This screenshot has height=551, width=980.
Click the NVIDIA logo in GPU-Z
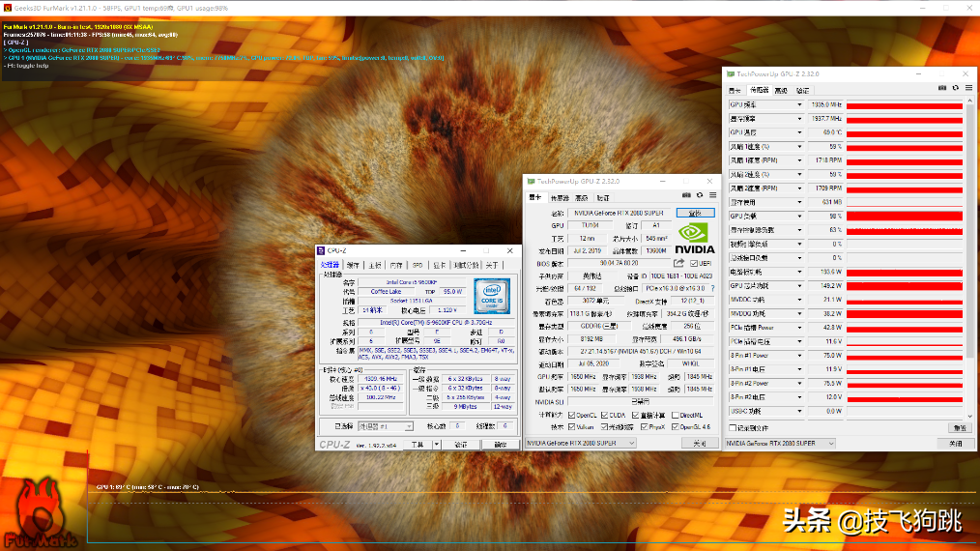(x=696, y=238)
